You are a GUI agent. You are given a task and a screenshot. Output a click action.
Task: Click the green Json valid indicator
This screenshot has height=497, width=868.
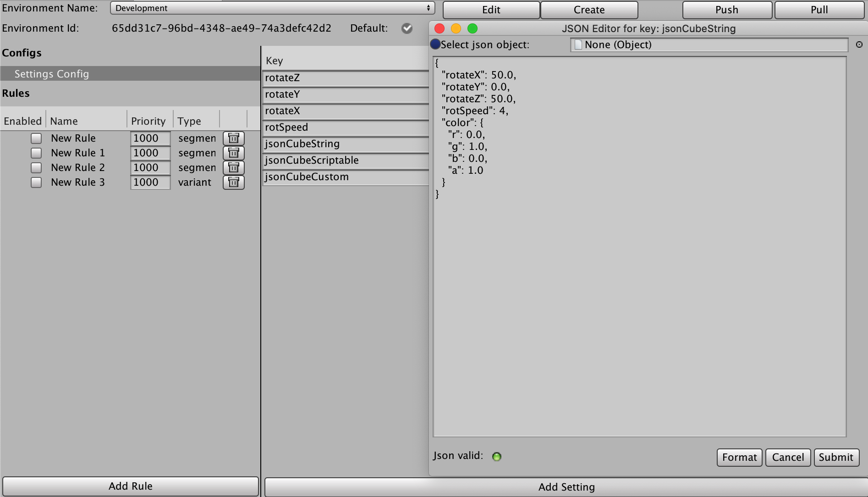pyautogui.click(x=498, y=456)
